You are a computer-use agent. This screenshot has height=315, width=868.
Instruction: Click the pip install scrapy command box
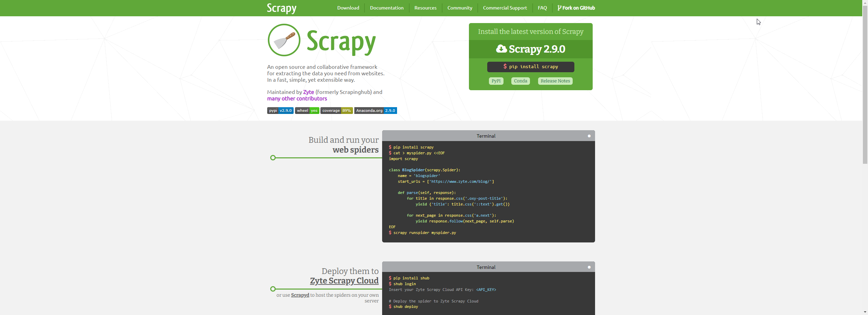coord(531,67)
